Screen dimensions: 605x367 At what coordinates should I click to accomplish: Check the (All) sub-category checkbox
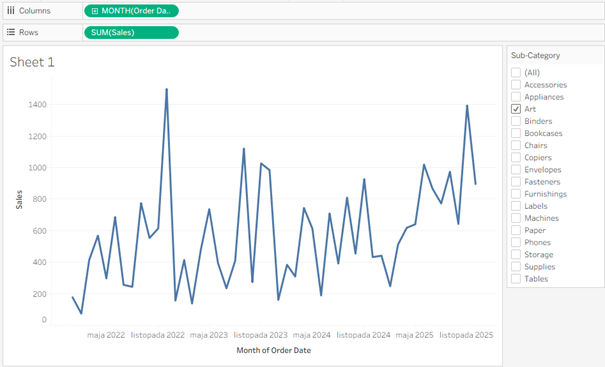(x=516, y=73)
